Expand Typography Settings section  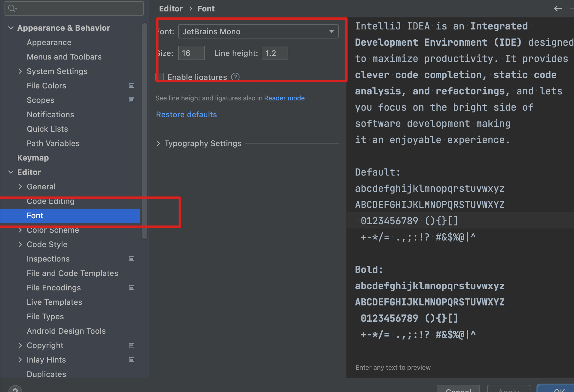tap(158, 143)
